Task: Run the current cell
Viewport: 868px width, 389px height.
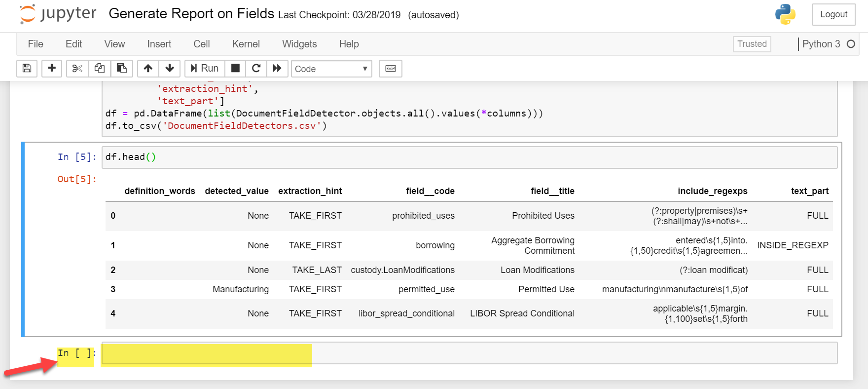Action: pos(205,68)
